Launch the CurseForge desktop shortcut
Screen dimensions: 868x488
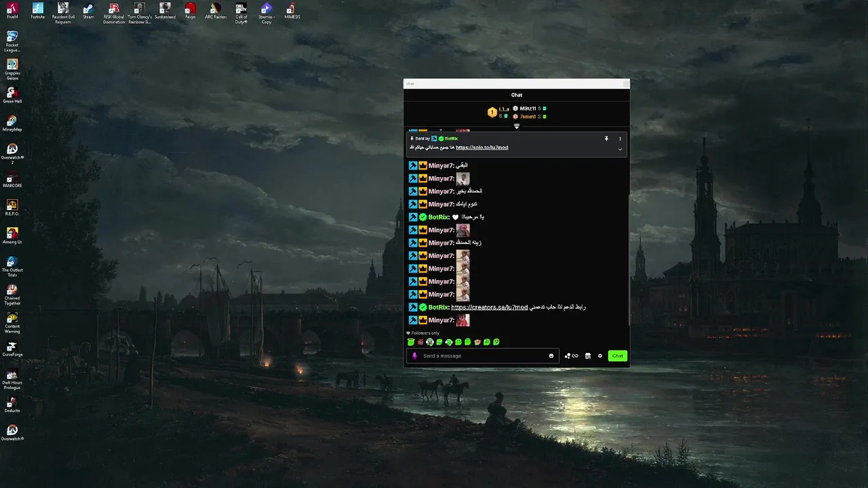pos(12,349)
